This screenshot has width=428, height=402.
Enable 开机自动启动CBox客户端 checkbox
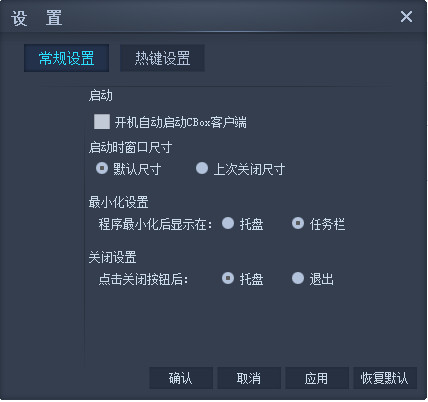[102, 121]
